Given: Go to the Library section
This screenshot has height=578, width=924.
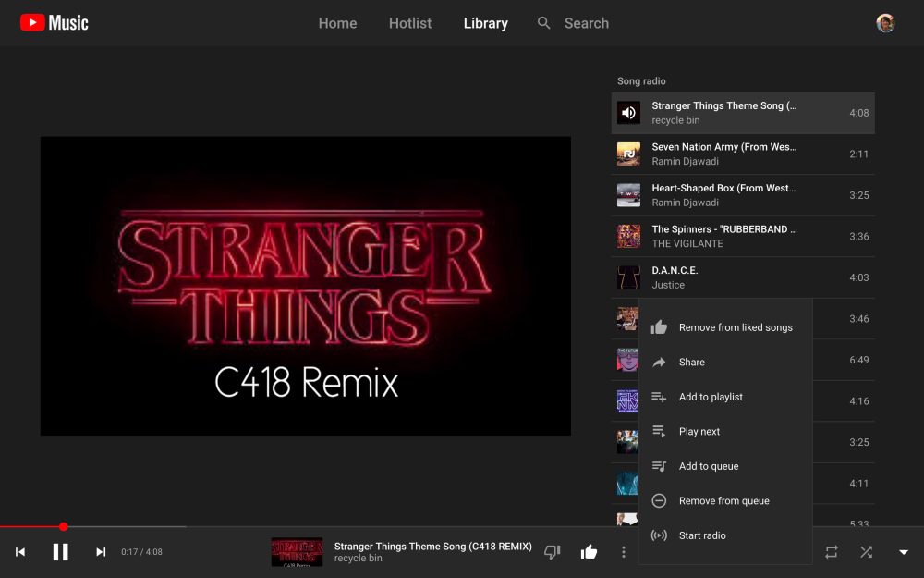Looking at the screenshot, I should [x=485, y=23].
